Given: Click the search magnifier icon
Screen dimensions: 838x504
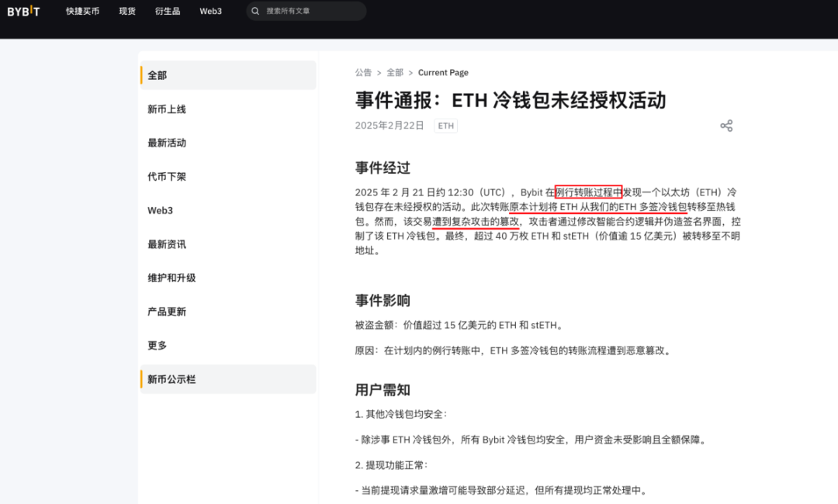Looking at the screenshot, I should 255,11.
